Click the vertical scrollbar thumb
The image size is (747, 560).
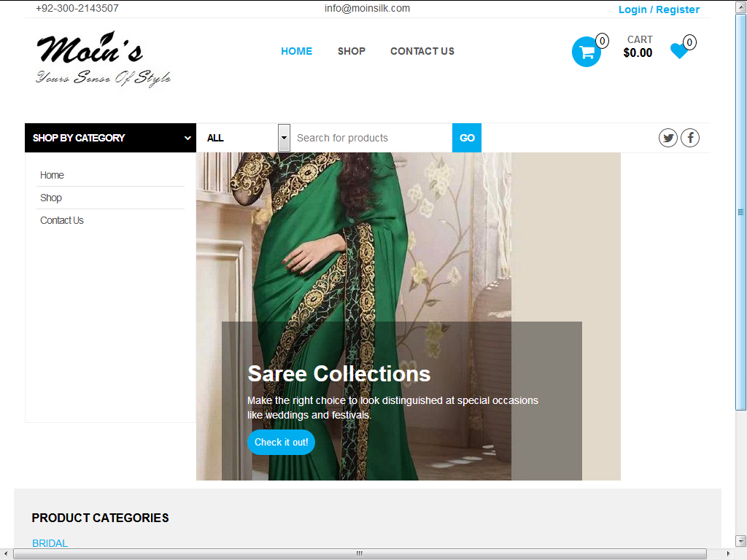coord(741,212)
